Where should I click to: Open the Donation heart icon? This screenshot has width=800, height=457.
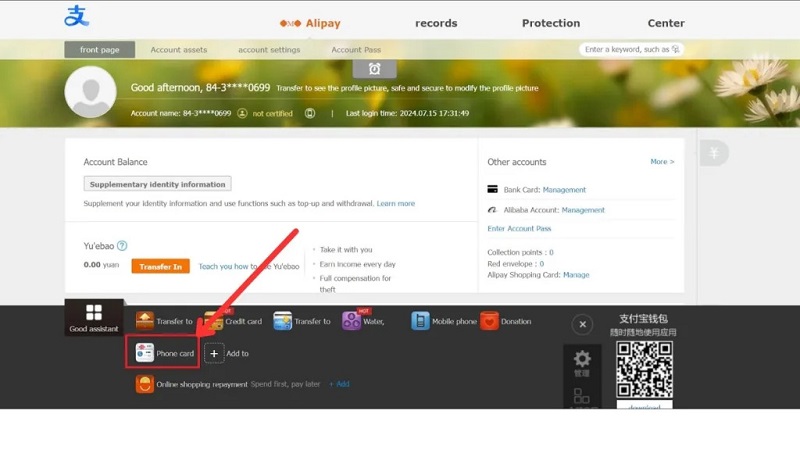pyautogui.click(x=489, y=321)
